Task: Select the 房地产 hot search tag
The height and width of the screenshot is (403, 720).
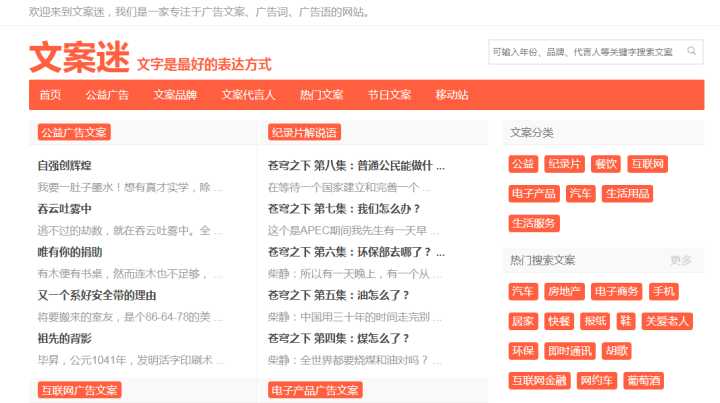Action: (x=564, y=291)
